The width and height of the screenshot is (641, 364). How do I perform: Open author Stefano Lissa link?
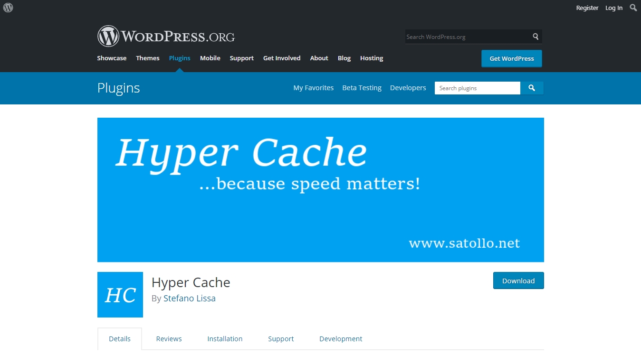pos(190,299)
